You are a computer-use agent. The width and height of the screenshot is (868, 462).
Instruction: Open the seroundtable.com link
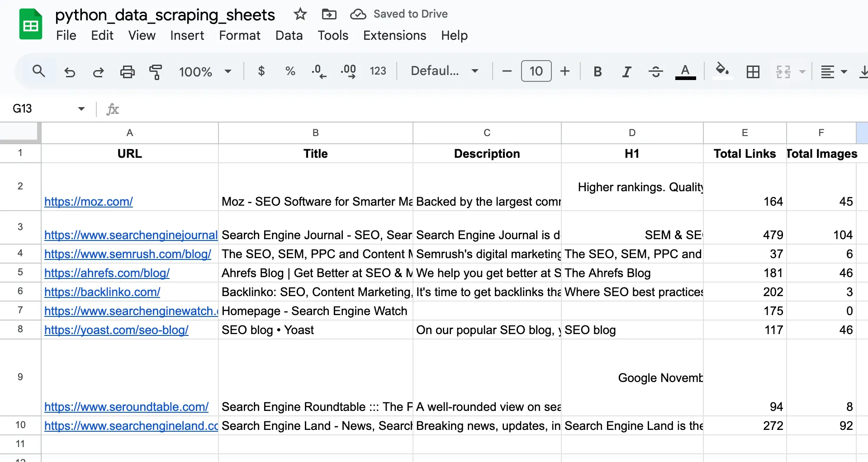126,407
